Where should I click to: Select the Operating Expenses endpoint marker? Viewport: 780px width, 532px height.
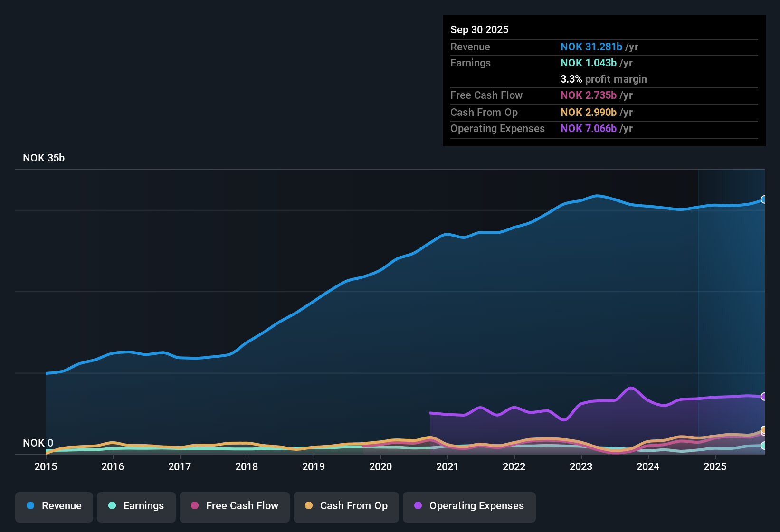click(x=764, y=397)
